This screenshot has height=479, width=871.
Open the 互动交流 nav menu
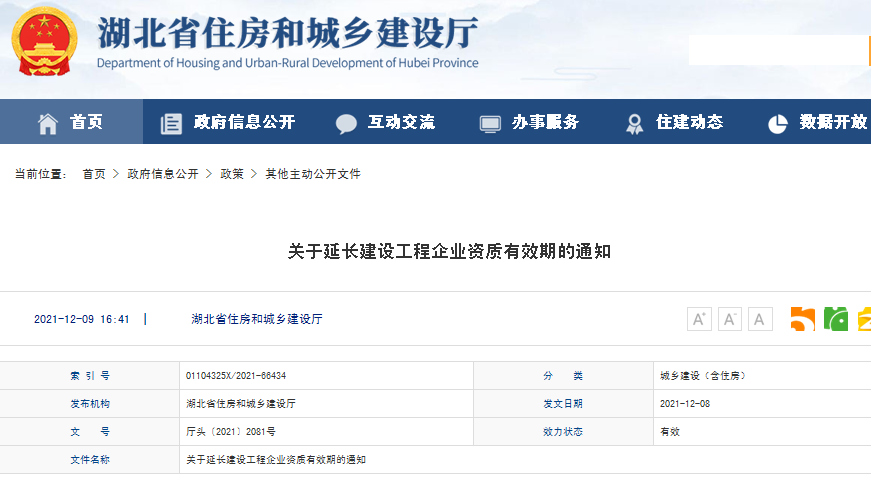(401, 122)
